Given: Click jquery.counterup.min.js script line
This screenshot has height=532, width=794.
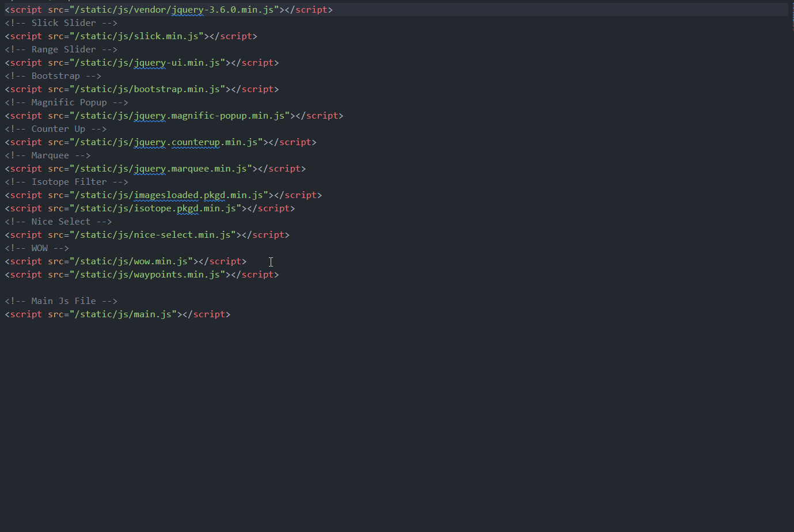Looking at the screenshot, I should [x=161, y=142].
